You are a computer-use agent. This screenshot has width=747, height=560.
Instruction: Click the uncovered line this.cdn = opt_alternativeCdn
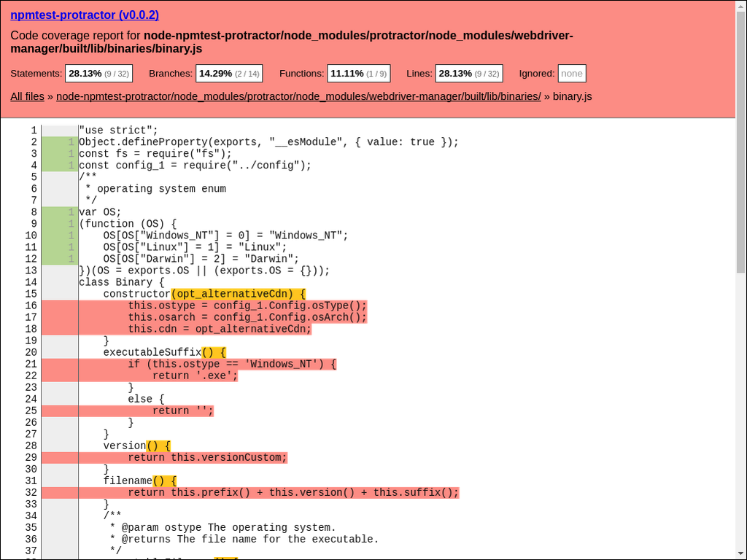click(x=220, y=329)
